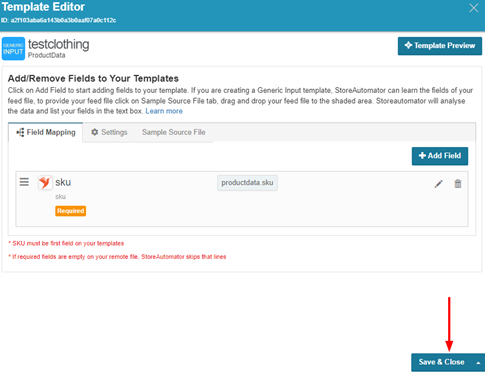485x374 pixels.
Task: Click Save & Close button
Action: (x=442, y=362)
